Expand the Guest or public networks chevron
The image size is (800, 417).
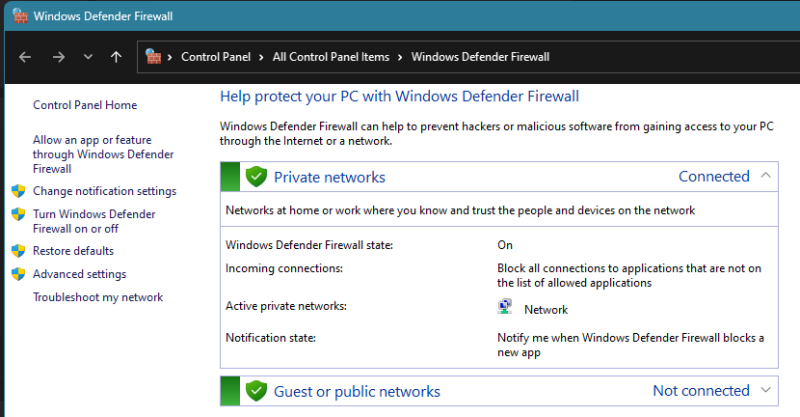[x=765, y=390]
